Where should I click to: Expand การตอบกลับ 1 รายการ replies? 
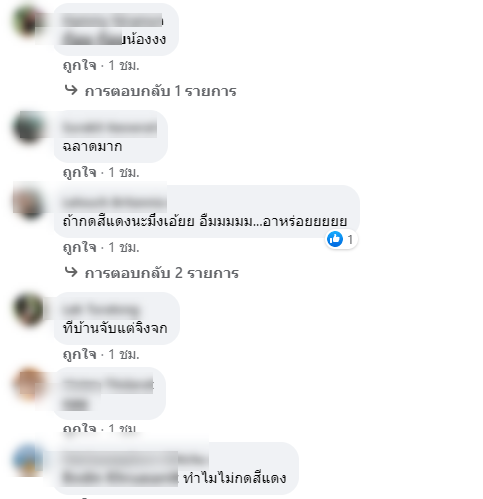[x=160, y=91]
